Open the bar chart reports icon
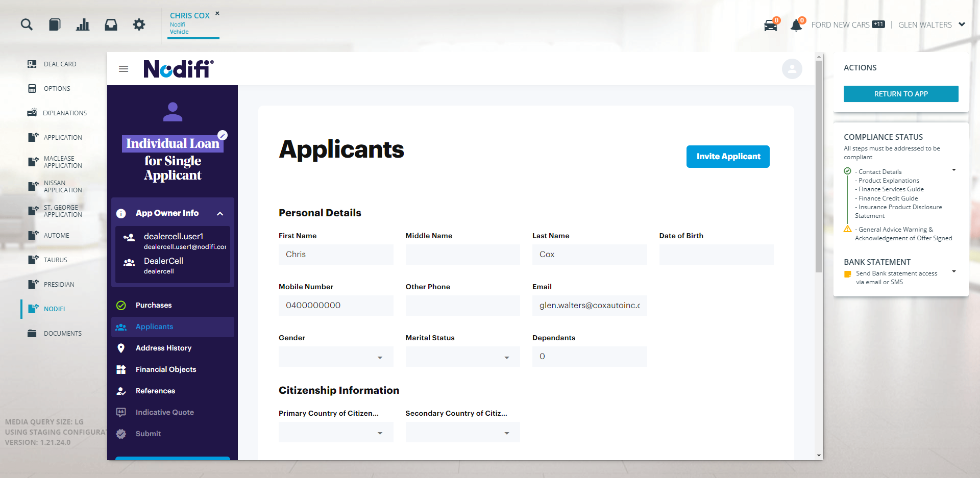 pyautogui.click(x=83, y=24)
